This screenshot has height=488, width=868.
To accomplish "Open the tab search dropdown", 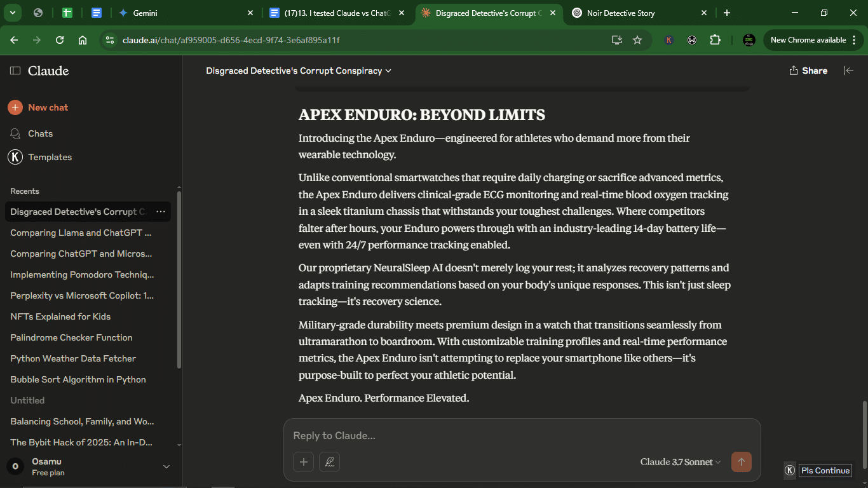I will pos(12,13).
